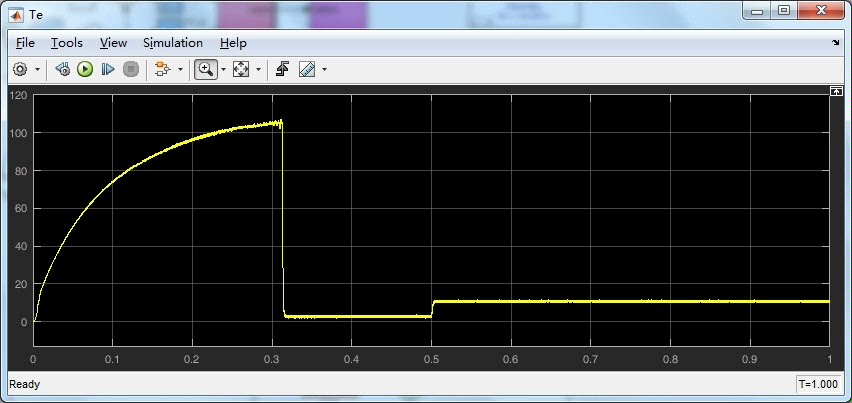
Task: Click the Step Forward button
Action: 108,70
